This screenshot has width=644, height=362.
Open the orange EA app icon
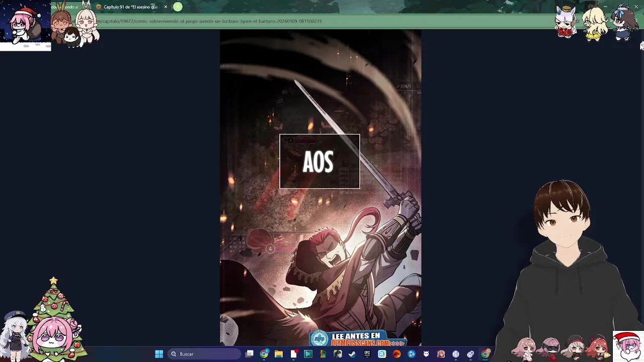coord(396,354)
